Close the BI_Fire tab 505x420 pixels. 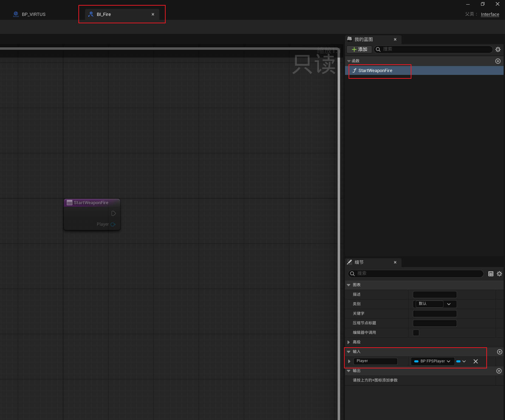point(153,14)
